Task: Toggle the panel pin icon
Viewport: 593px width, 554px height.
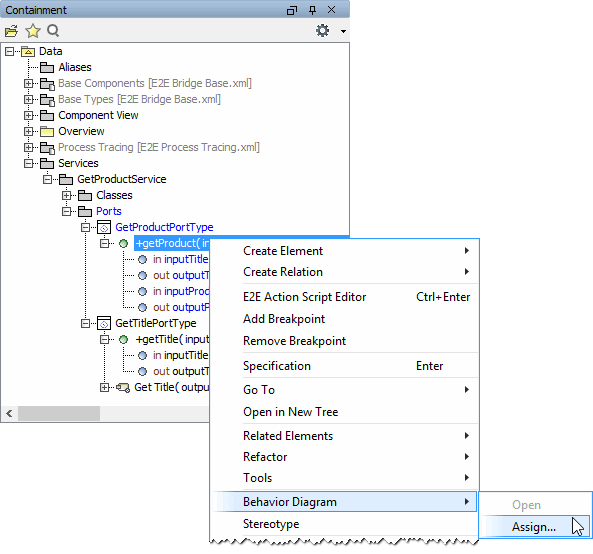Action: coord(312,10)
